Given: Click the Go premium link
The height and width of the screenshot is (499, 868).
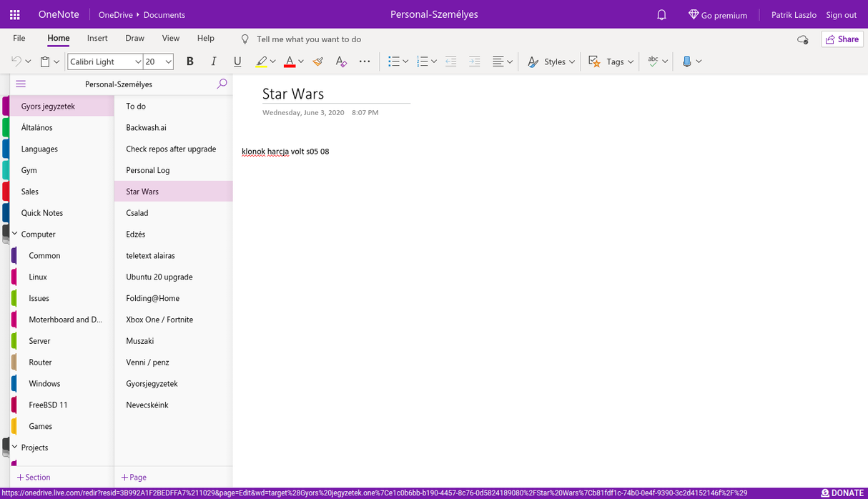Looking at the screenshot, I should click(718, 14).
